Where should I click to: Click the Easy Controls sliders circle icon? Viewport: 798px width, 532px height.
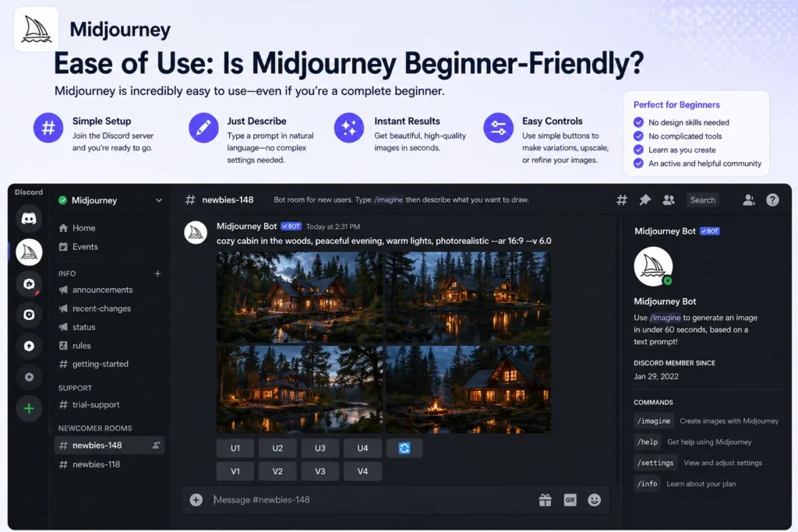[498, 128]
